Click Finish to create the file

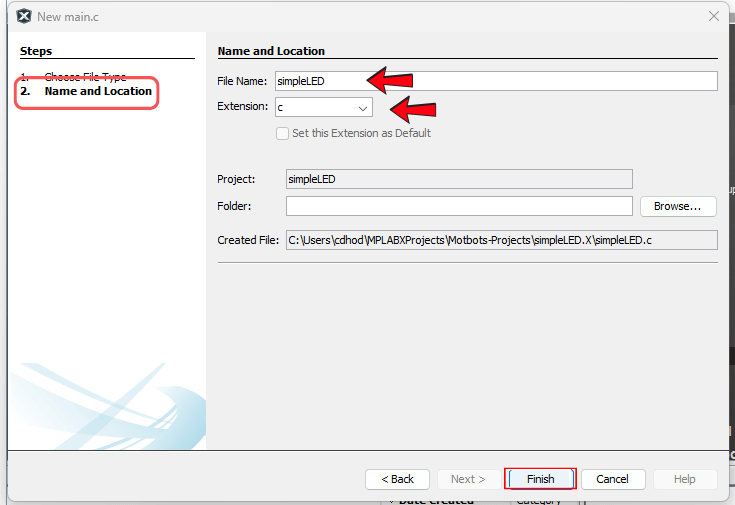tap(540, 479)
